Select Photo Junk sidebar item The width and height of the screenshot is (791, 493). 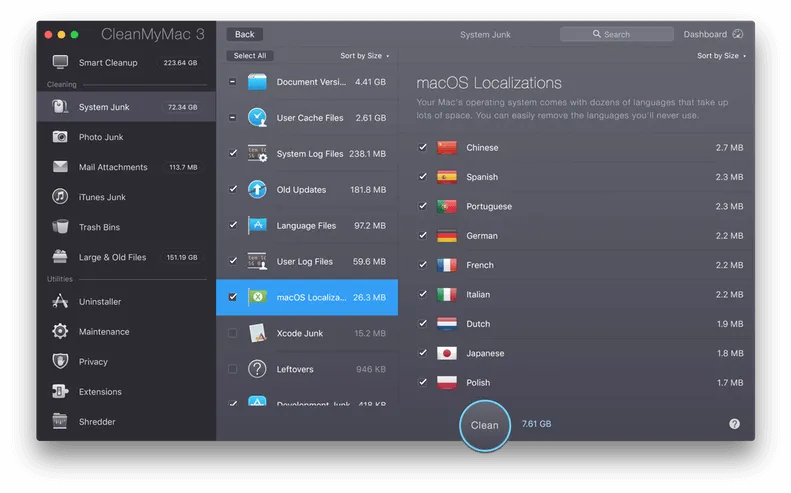coord(126,137)
